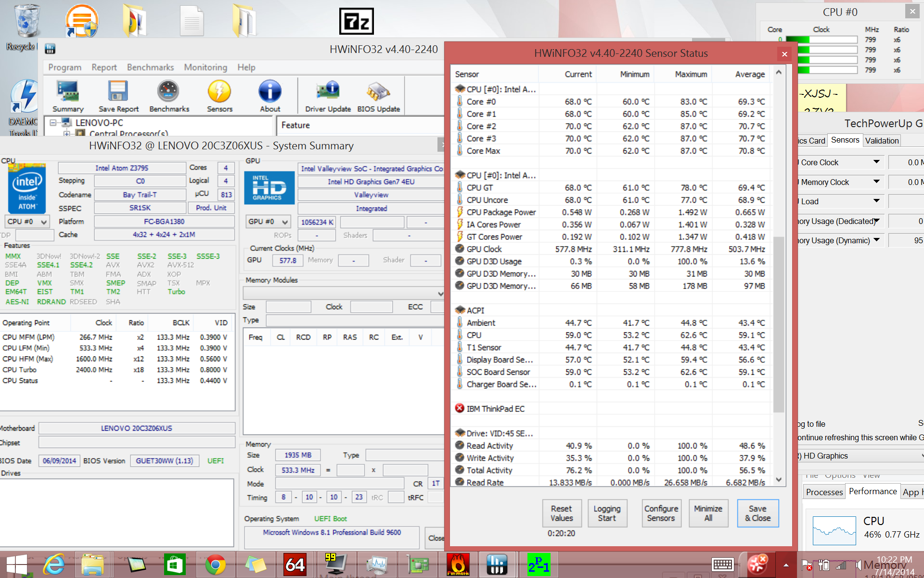Viewport: 924px width, 578px height.
Task: Click the Configure Sensors button
Action: (x=661, y=513)
